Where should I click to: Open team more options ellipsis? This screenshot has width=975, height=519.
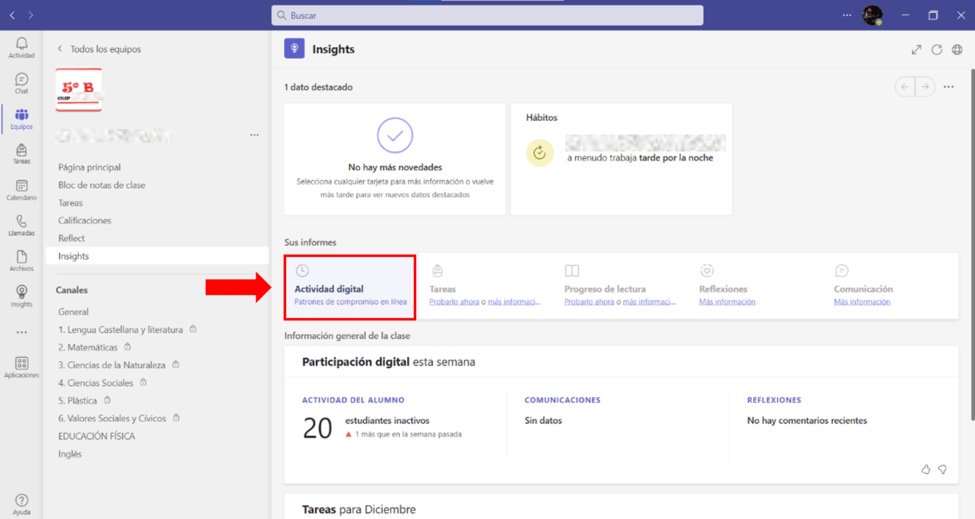pos(254,135)
